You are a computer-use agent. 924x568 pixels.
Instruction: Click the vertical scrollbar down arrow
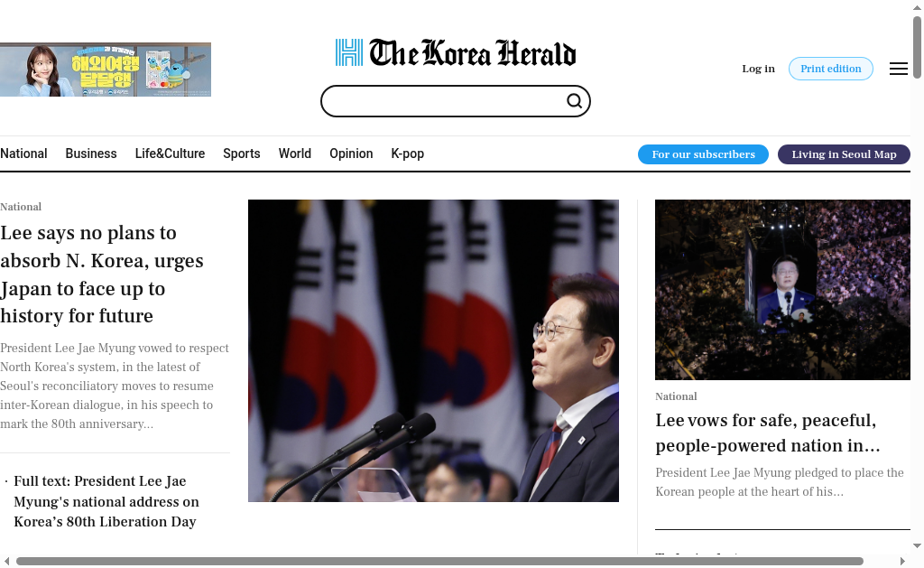click(917, 545)
